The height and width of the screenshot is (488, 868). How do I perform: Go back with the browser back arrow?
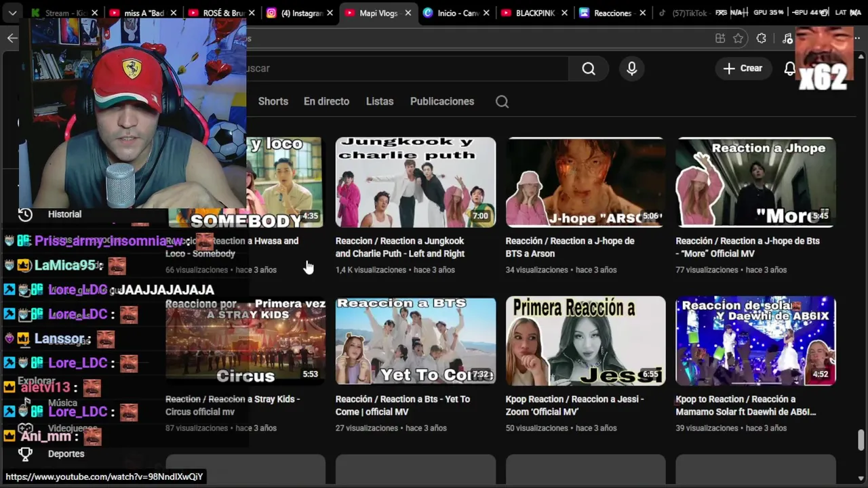coord(12,38)
